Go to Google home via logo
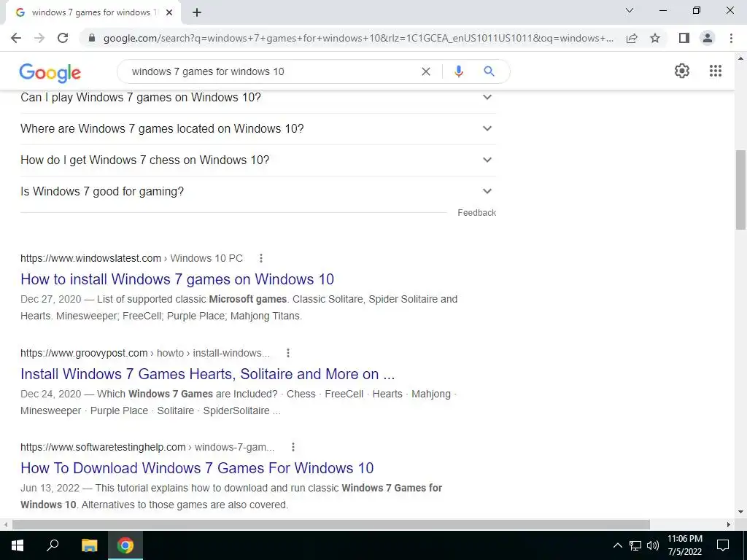This screenshot has width=747, height=560. point(50,72)
